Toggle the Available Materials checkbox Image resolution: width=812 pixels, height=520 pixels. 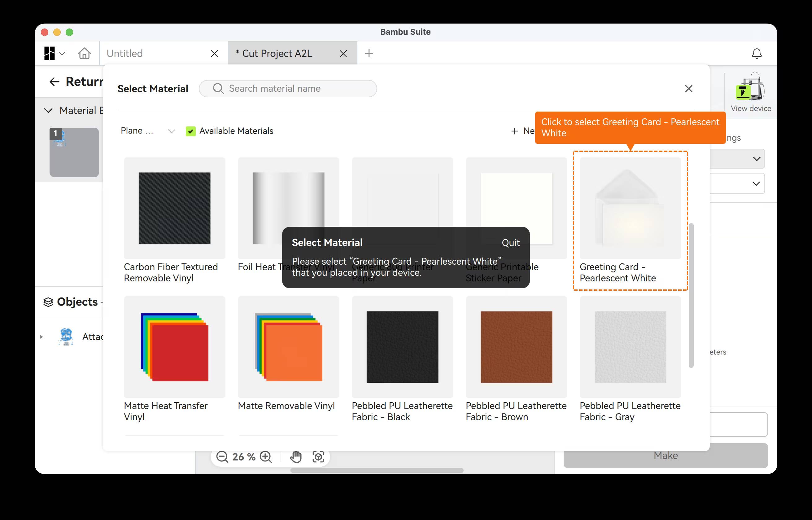190,131
